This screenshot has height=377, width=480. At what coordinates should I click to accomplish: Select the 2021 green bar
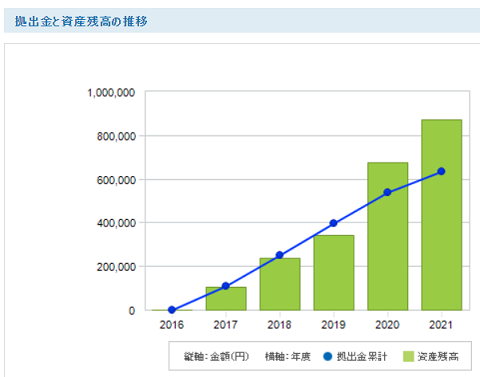[442, 215]
